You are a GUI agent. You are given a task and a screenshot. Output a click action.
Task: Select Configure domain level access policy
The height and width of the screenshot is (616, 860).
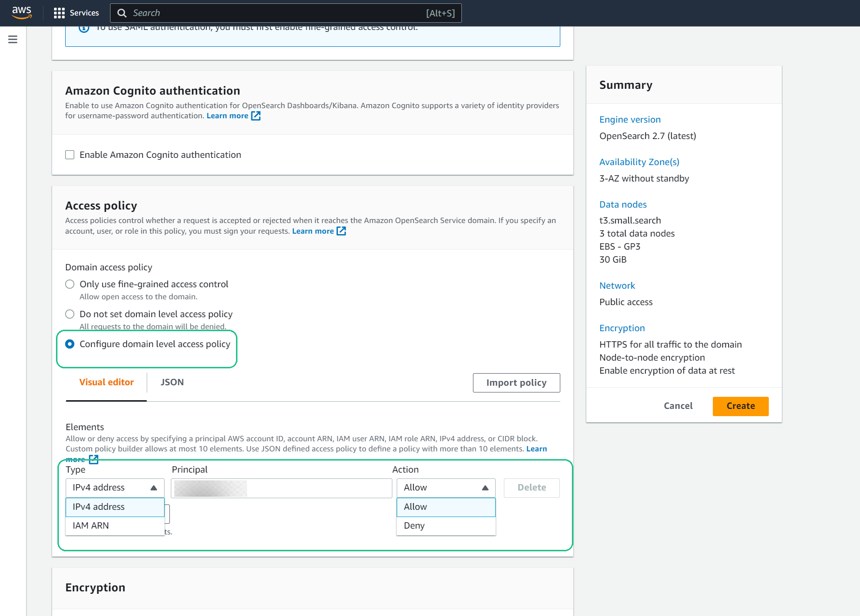pyautogui.click(x=70, y=344)
